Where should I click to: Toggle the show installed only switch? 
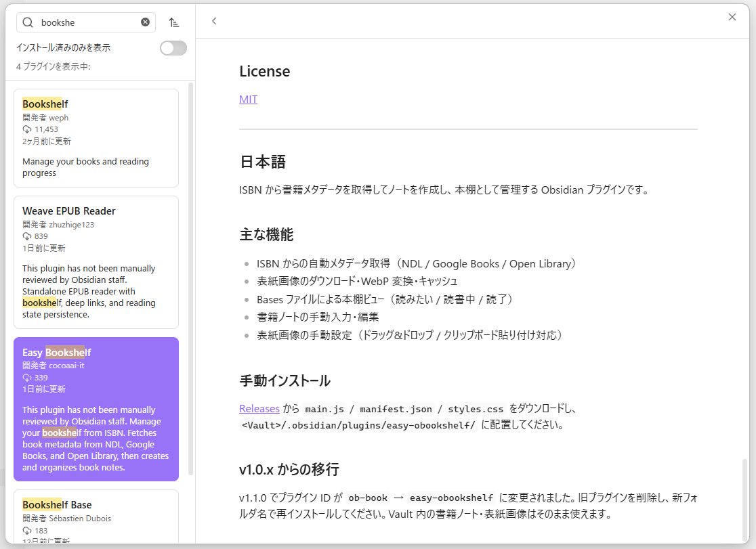173,48
